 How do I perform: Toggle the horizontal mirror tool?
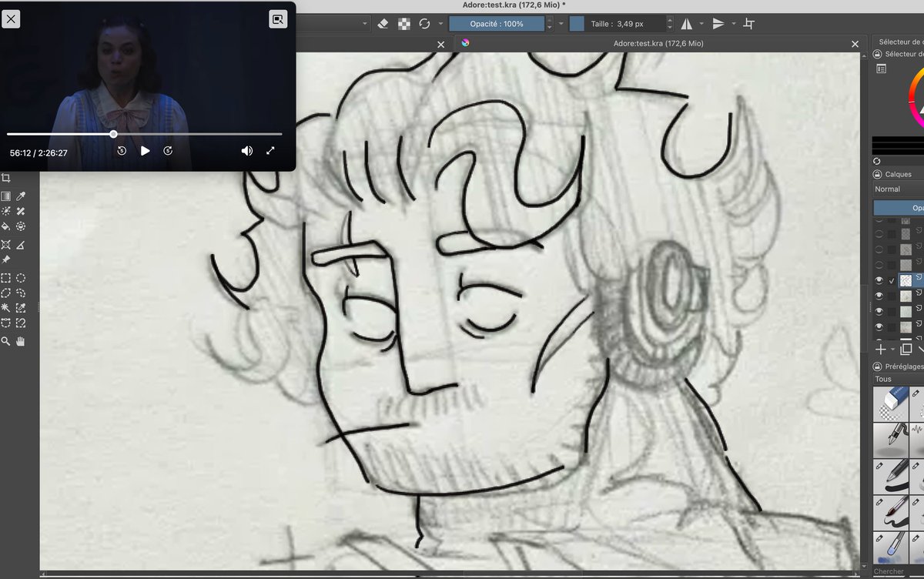click(686, 24)
